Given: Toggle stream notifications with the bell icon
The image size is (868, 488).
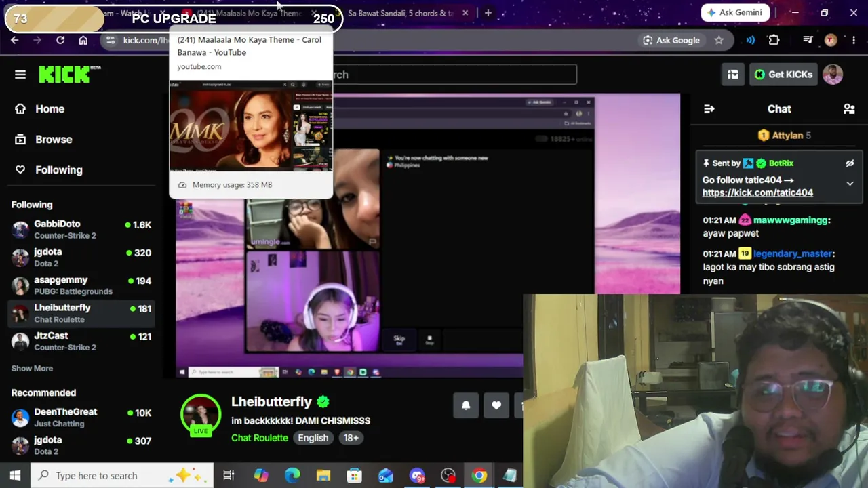Looking at the screenshot, I should pos(466,405).
